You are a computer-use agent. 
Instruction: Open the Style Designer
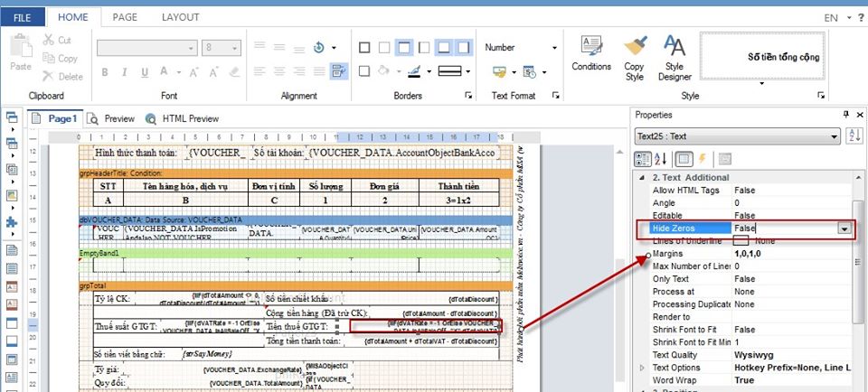(x=675, y=58)
